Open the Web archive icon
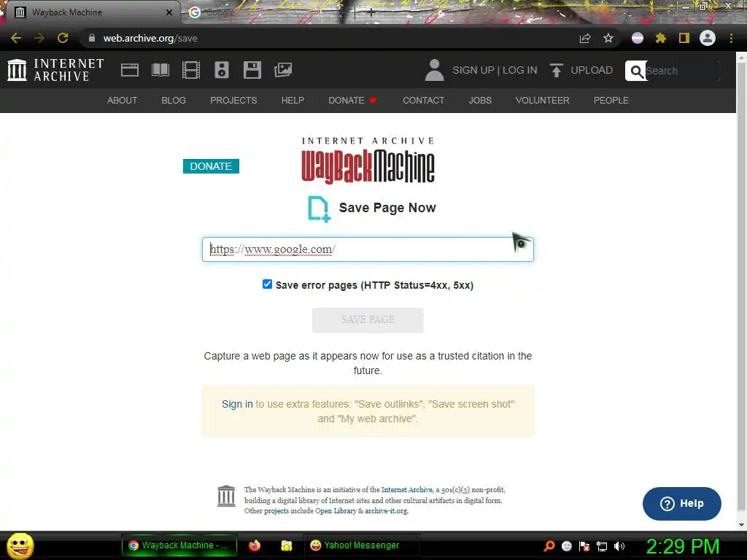 click(130, 70)
